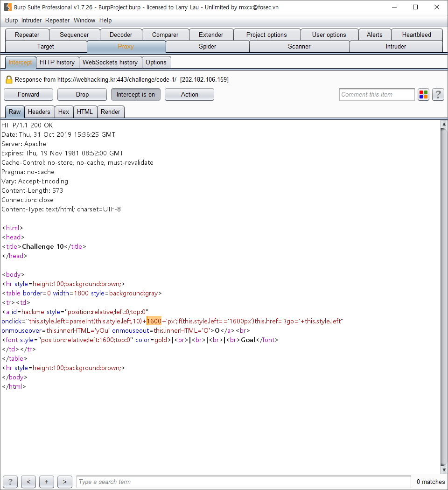
Task: Open the Project options tab
Action: (x=266, y=35)
